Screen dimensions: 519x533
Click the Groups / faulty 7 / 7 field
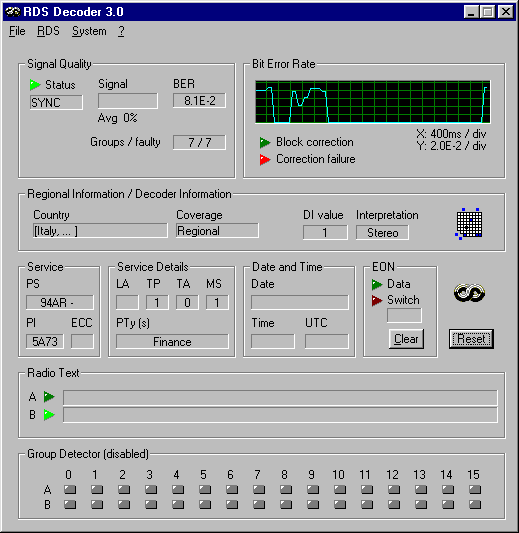(x=199, y=142)
